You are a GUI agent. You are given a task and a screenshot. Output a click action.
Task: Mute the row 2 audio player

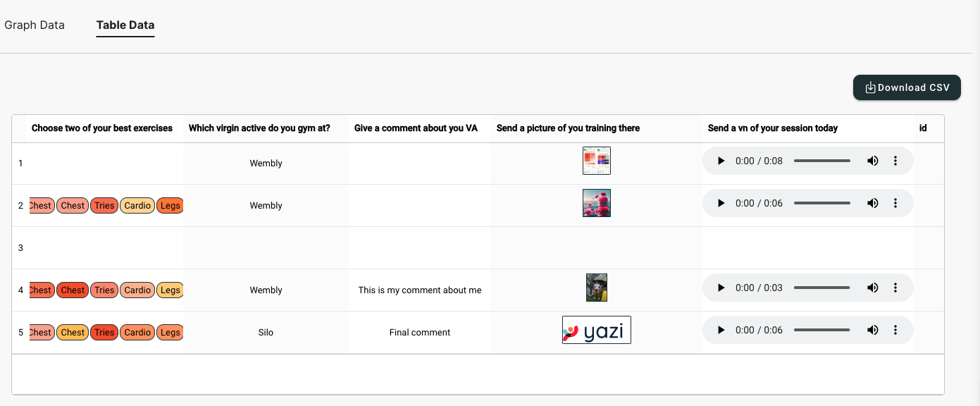coord(873,203)
